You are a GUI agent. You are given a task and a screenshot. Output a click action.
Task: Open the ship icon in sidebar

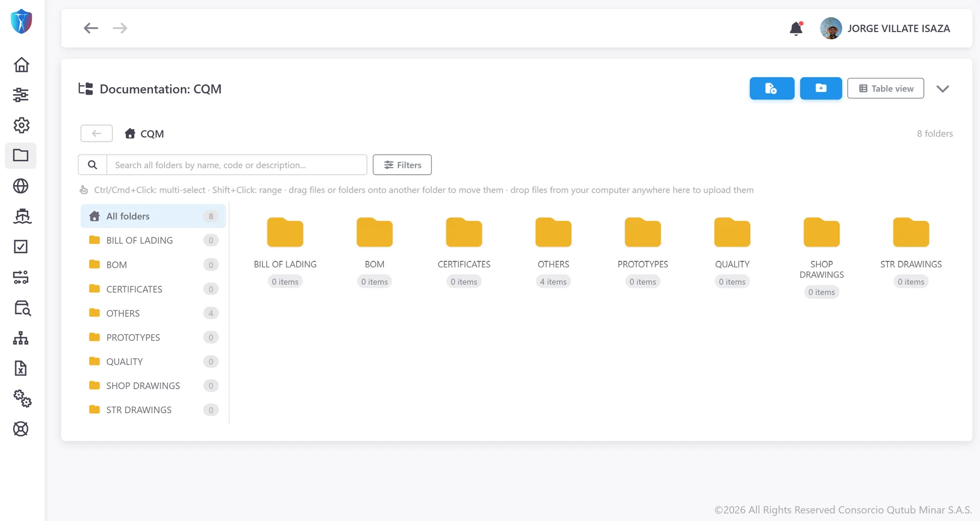pyautogui.click(x=22, y=216)
